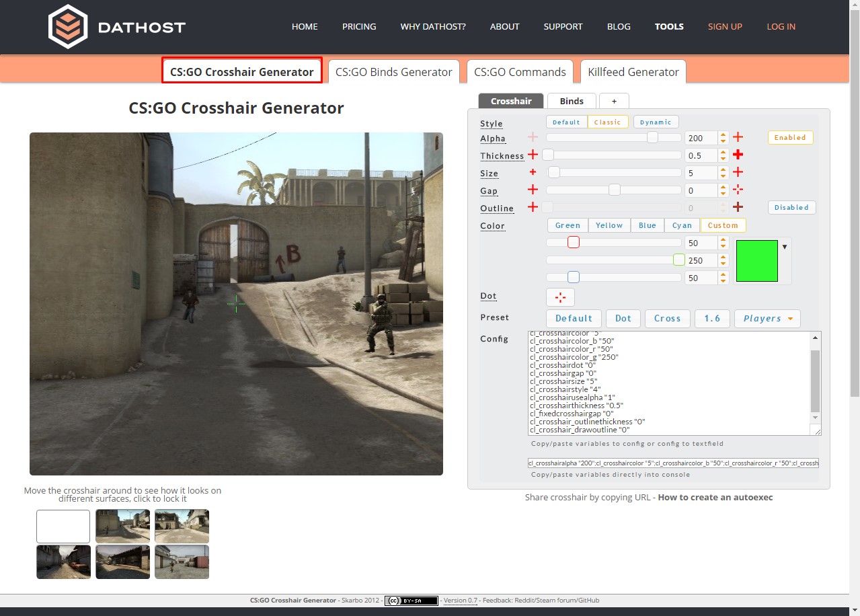The width and height of the screenshot is (860, 616).
Task: Click the LOG IN link
Action: 781,27
